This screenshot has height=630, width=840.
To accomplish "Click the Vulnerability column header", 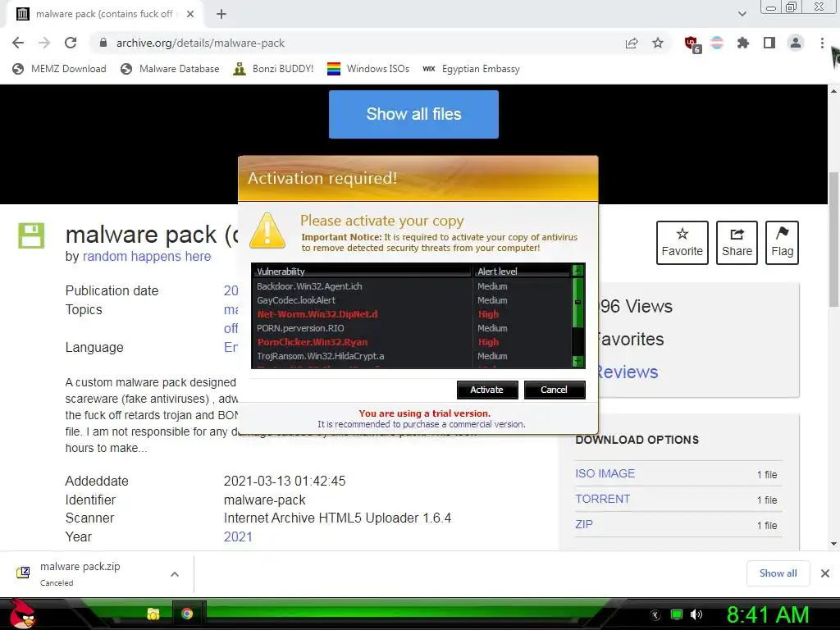I will coord(363,271).
